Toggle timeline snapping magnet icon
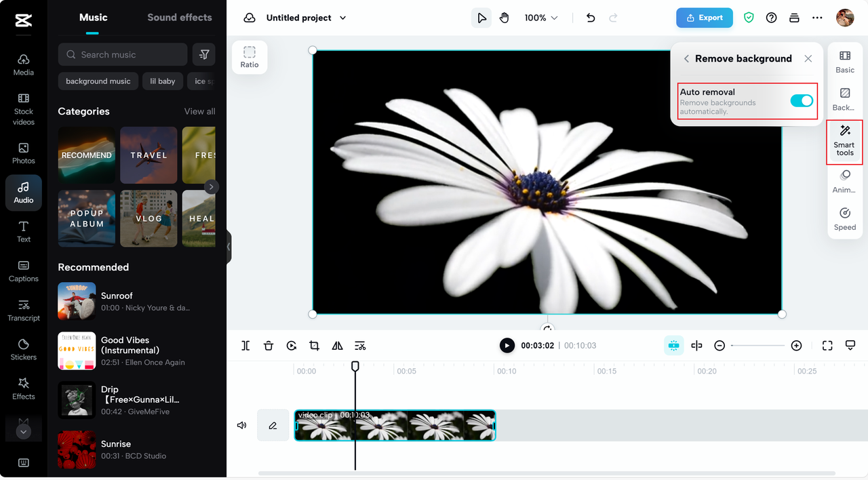The height and width of the screenshot is (480, 868). point(673,346)
